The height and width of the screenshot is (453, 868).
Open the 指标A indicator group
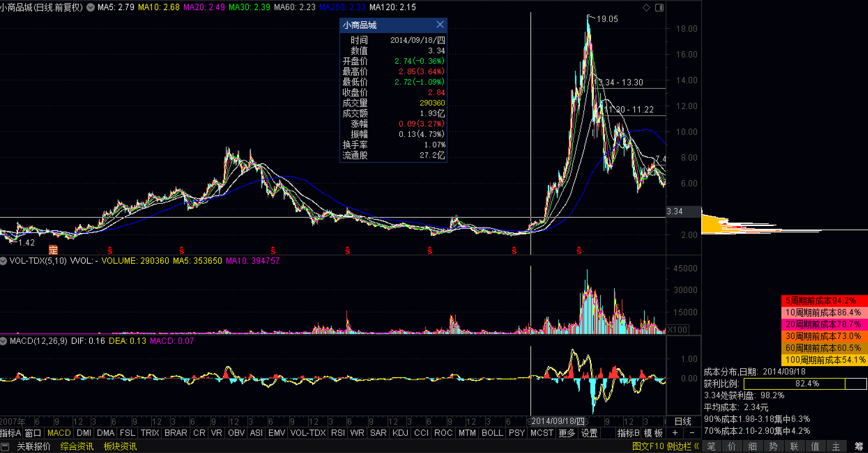coord(11,433)
